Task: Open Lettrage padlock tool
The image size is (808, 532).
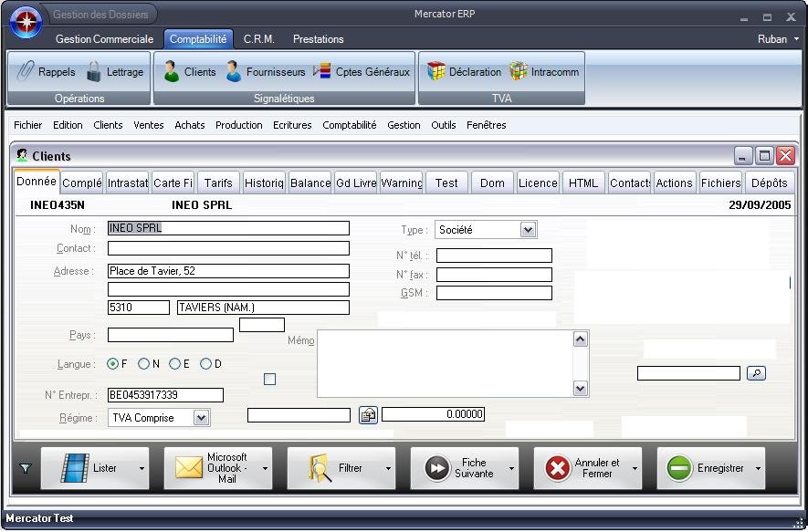Action: [94, 72]
